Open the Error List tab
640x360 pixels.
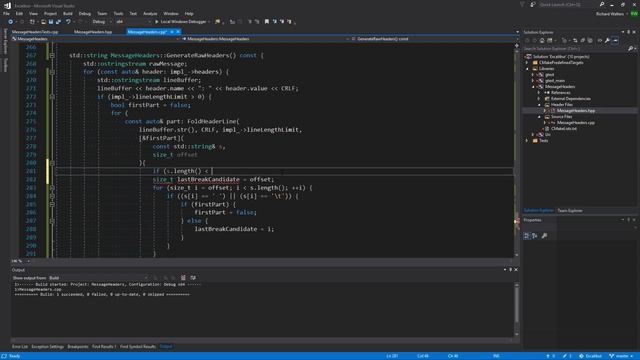(x=20, y=347)
